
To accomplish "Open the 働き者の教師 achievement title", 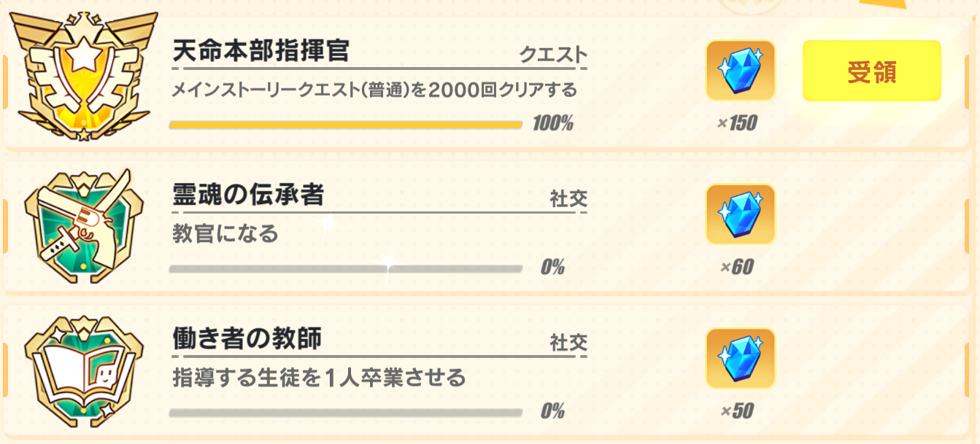I will coord(247,339).
